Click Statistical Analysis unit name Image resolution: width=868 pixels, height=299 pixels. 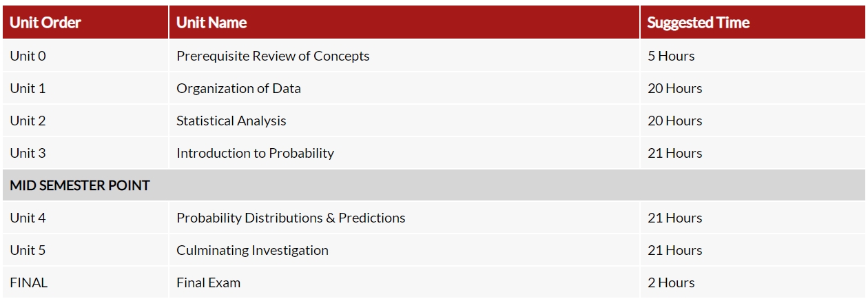(x=231, y=121)
